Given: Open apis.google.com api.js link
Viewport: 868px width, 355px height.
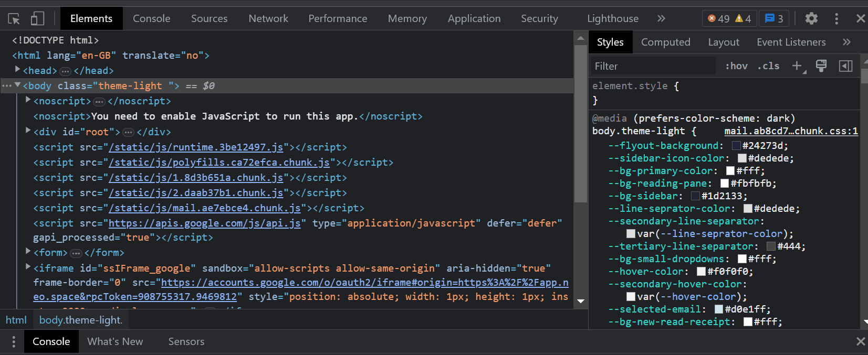Looking at the screenshot, I should (x=204, y=223).
